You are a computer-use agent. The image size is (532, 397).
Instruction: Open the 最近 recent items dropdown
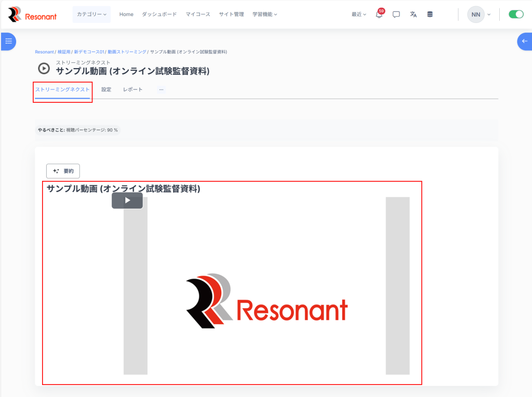[x=358, y=15]
